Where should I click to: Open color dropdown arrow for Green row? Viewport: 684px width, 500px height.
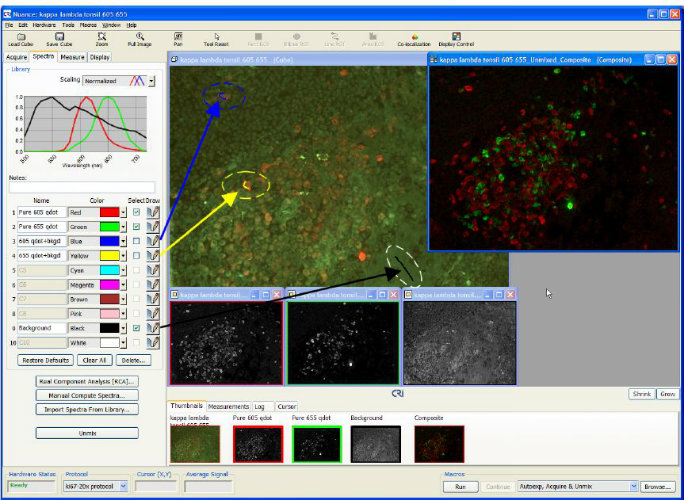123,227
